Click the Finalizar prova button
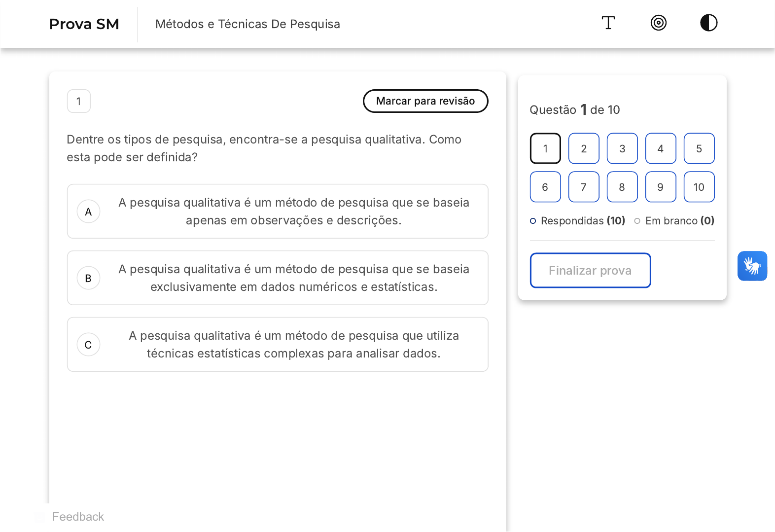The image size is (775, 532). click(x=590, y=270)
